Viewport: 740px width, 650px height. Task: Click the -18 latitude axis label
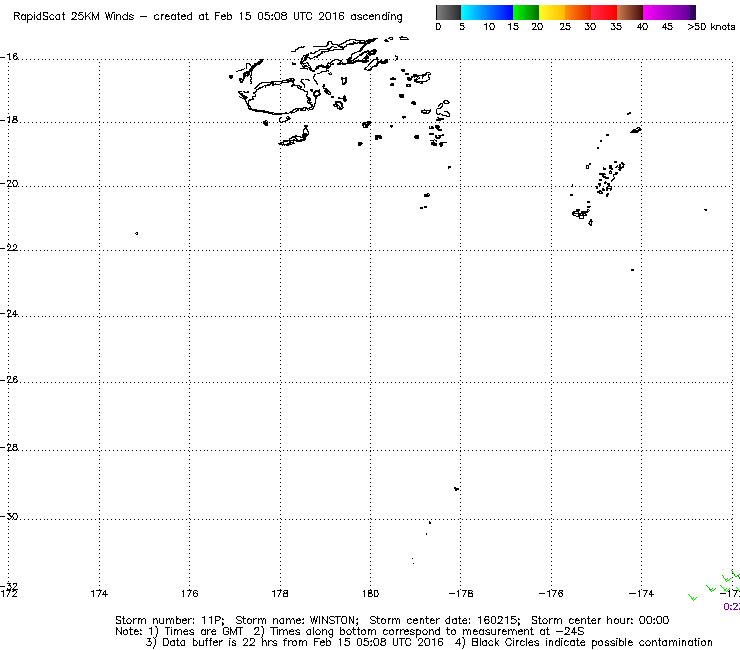9,120
